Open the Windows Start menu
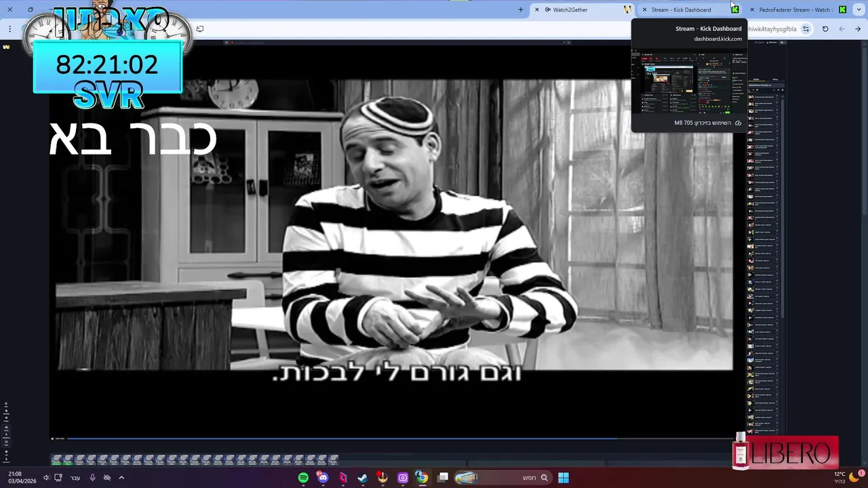868x488 pixels. tap(564, 478)
